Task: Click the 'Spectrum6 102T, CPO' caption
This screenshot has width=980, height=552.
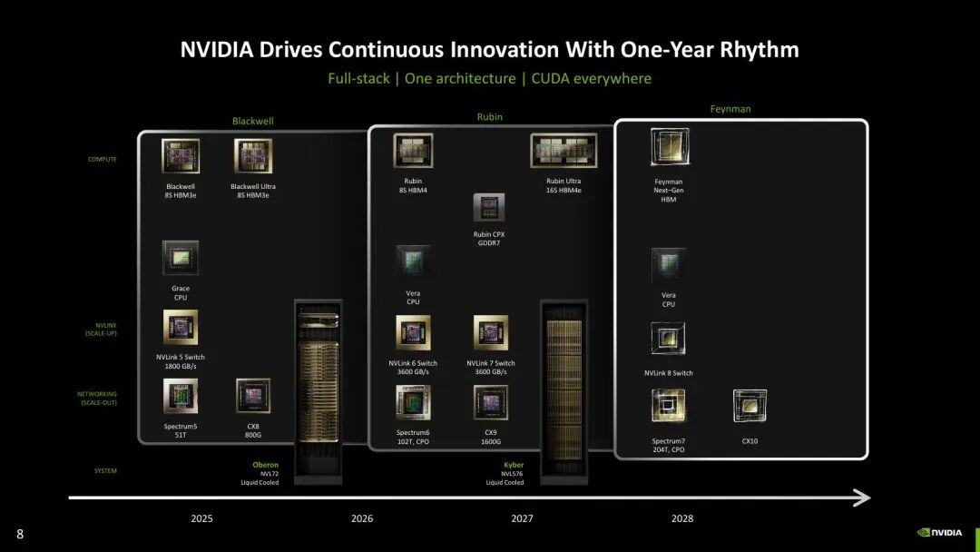Action: click(413, 437)
